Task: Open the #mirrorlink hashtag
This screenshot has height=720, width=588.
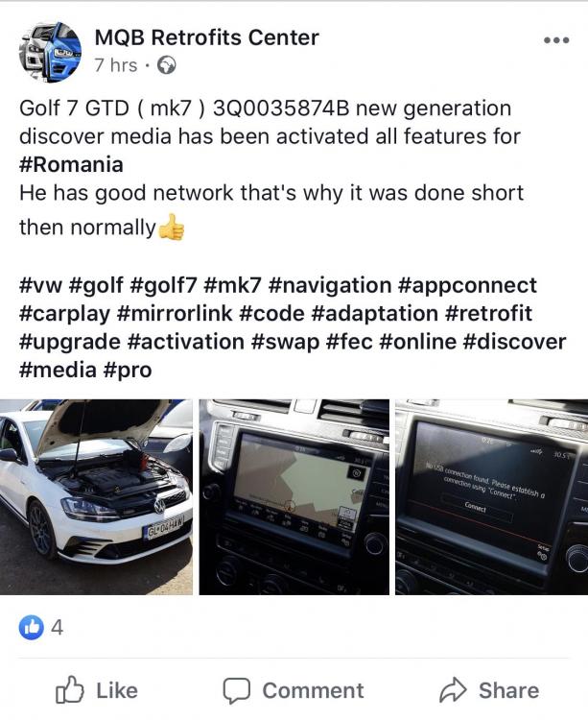Action: pyautogui.click(x=175, y=313)
